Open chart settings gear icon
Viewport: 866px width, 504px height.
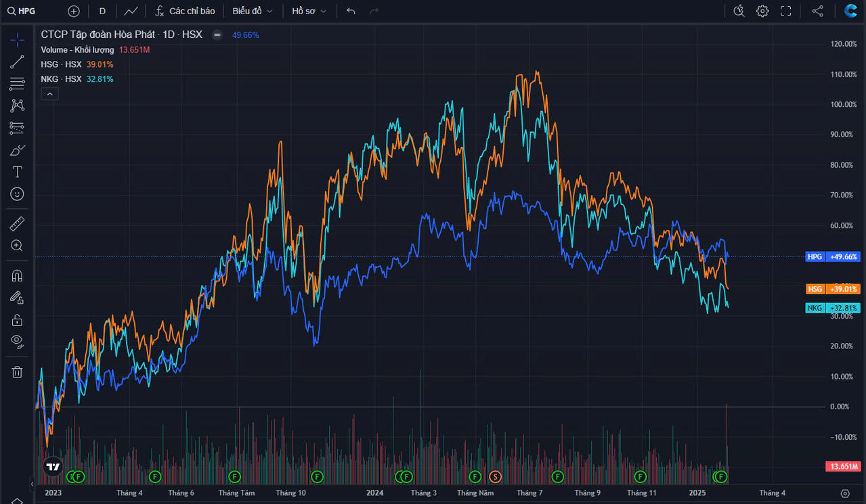762,11
